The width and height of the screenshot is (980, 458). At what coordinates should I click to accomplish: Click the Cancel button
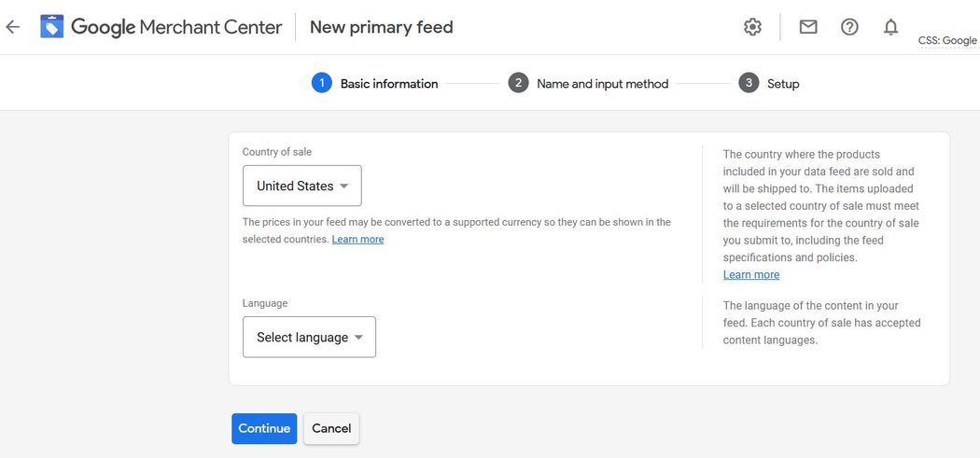pyautogui.click(x=331, y=428)
